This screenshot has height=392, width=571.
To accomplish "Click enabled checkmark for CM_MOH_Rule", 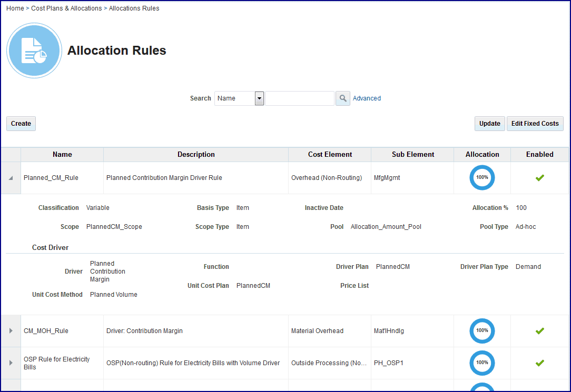I will [x=540, y=330].
